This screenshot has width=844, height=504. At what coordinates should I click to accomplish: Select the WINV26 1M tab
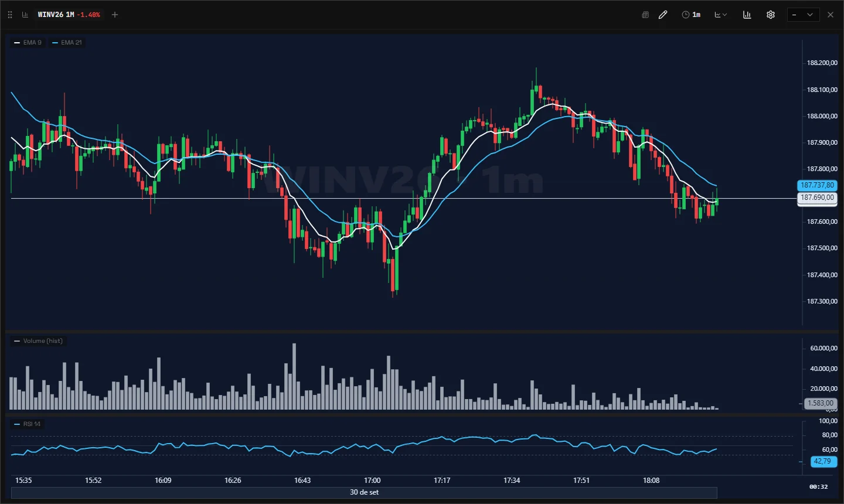coord(69,15)
